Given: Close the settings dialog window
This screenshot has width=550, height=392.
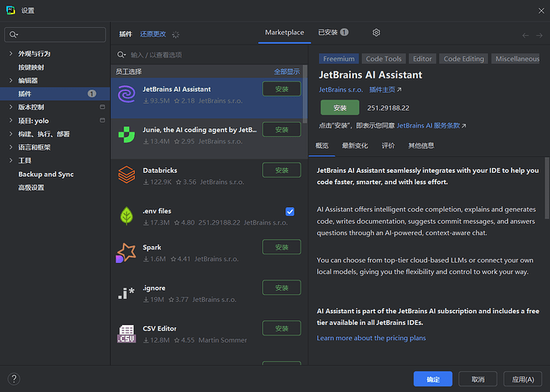Looking at the screenshot, I should point(541,11).
